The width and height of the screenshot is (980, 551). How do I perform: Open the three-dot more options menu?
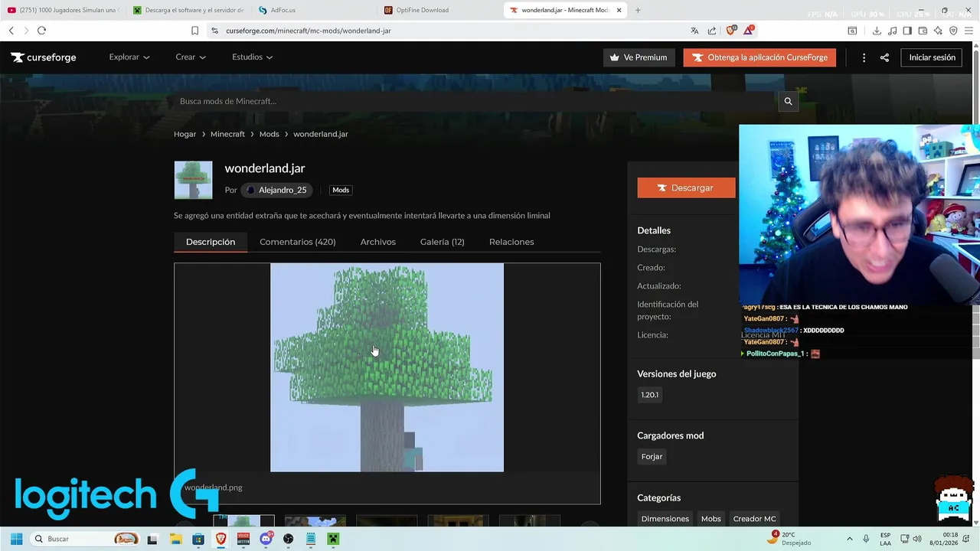(x=864, y=57)
